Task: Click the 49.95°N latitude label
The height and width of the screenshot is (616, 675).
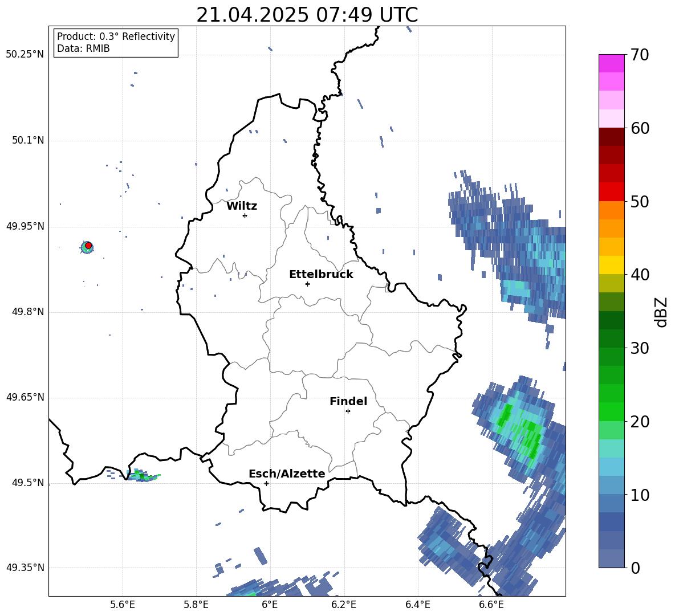Action: (25, 226)
